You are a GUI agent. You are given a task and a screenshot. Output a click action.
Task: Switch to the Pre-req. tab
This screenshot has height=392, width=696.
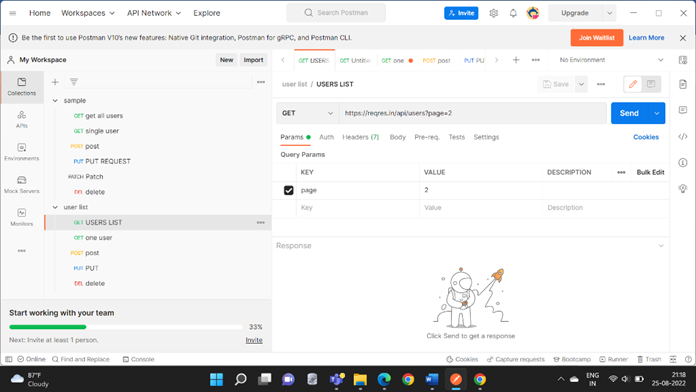pyautogui.click(x=427, y=137)
